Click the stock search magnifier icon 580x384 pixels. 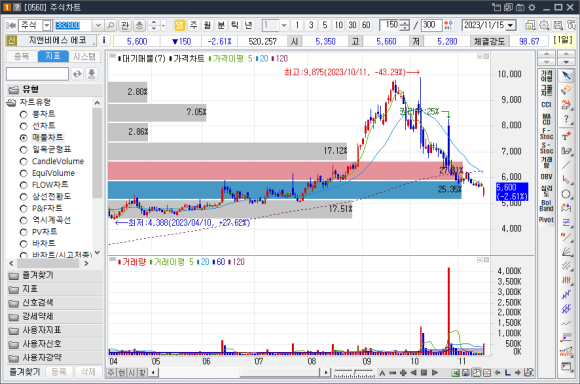[110, 25]
